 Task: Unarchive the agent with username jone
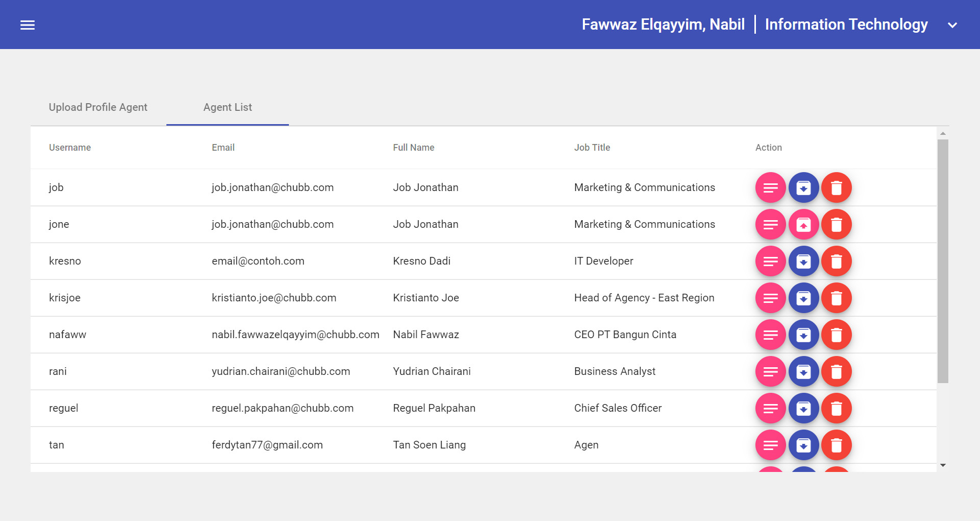[803, 225]
